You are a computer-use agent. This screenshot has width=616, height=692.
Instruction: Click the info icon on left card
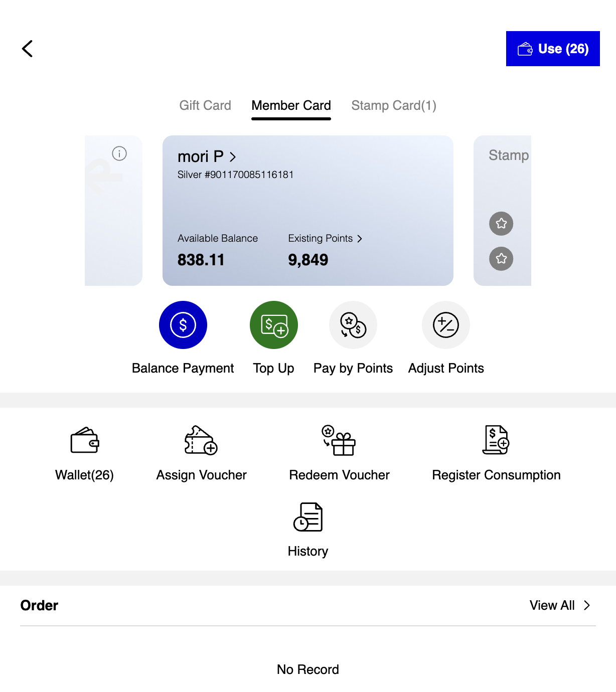(119, 153)
